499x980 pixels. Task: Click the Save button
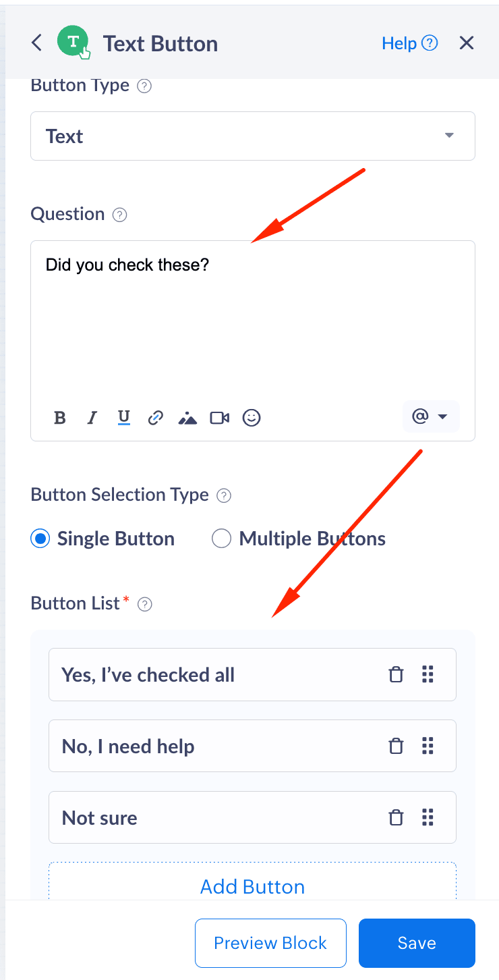click(x=417, y=943)
